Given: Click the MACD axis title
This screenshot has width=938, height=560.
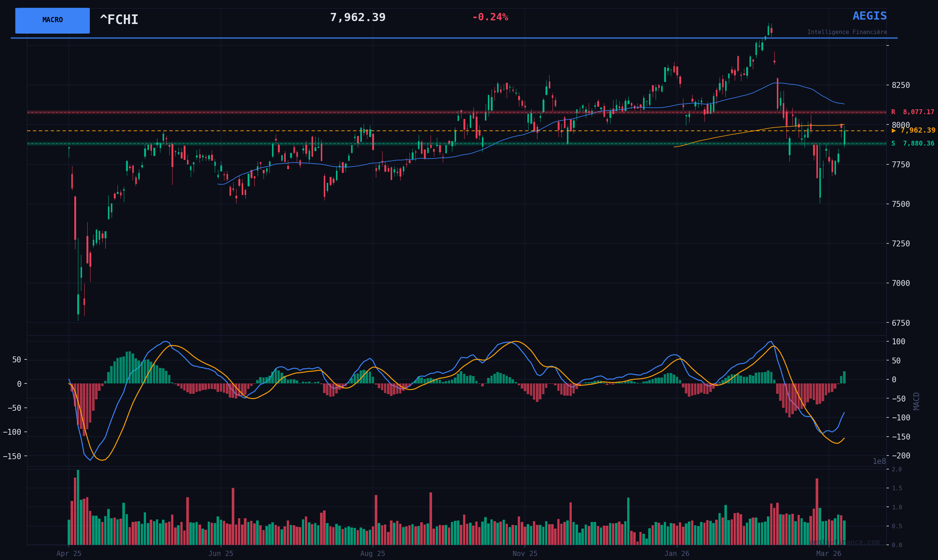Looking at the screenshot, I should (917, 401).
